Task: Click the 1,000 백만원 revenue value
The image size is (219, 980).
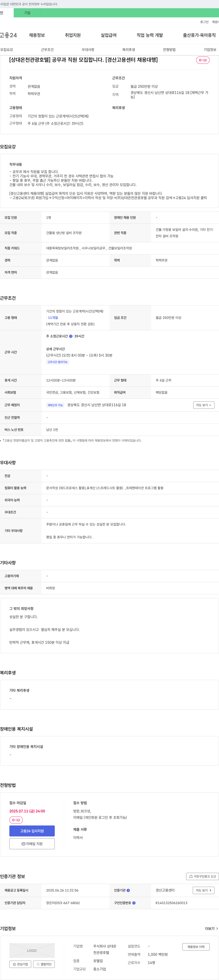Action: pos(157,954)
